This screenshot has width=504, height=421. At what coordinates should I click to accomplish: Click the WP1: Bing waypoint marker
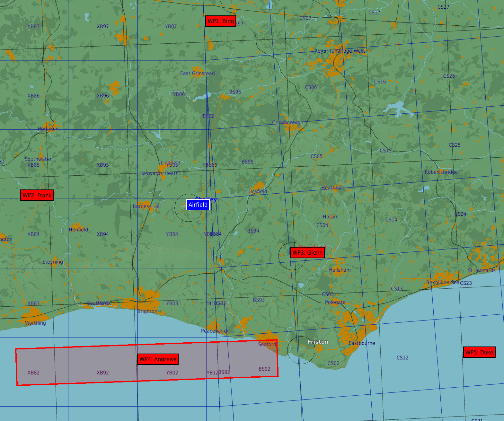[221, 21]
